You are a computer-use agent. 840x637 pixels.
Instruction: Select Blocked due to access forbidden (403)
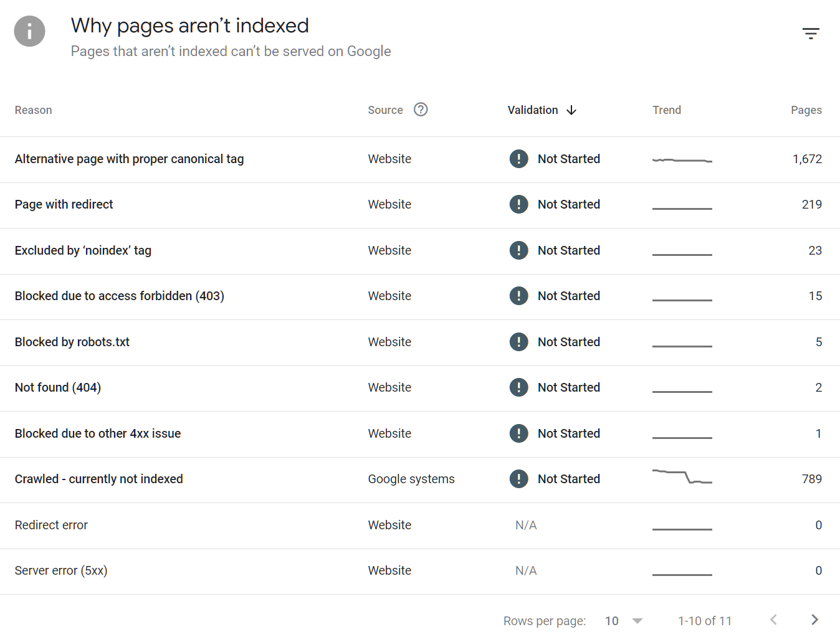point(119,296)
